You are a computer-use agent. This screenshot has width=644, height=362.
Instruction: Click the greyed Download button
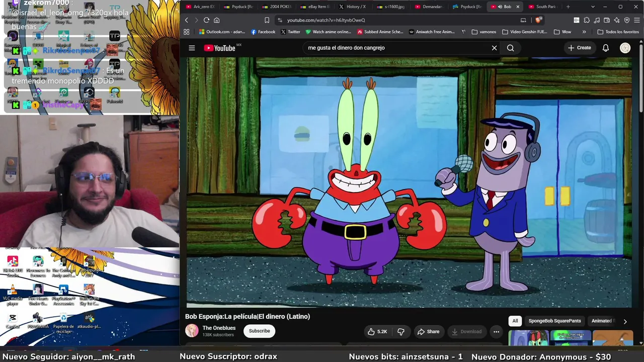tap(466, 331)
